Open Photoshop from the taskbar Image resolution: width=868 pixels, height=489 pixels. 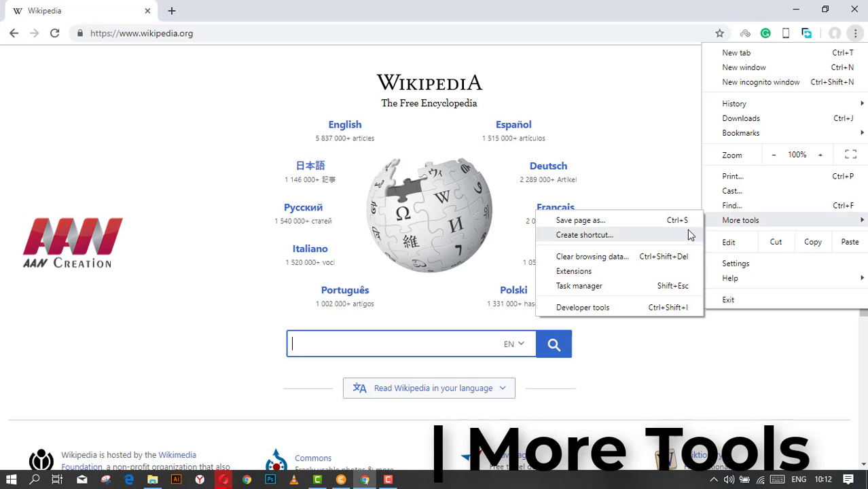(270, 479)
